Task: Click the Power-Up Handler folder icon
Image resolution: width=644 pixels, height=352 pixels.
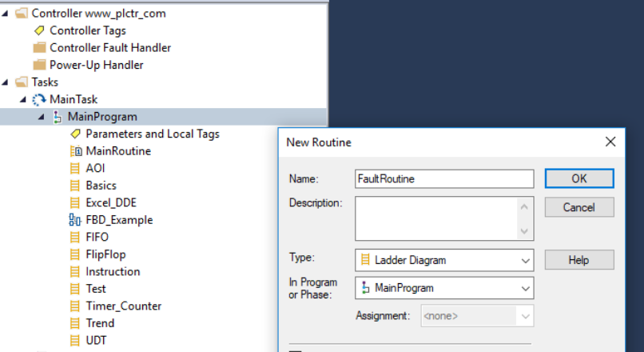Action: coord(39,65)
